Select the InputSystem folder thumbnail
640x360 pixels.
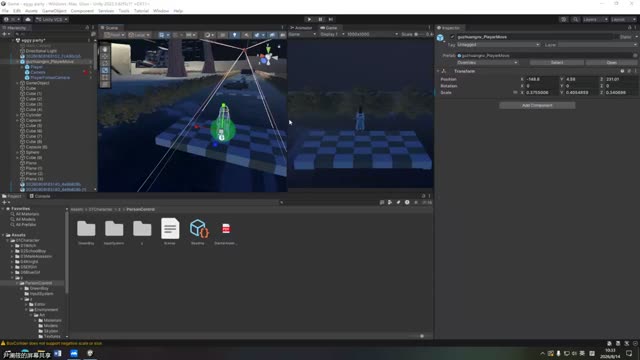114,231
